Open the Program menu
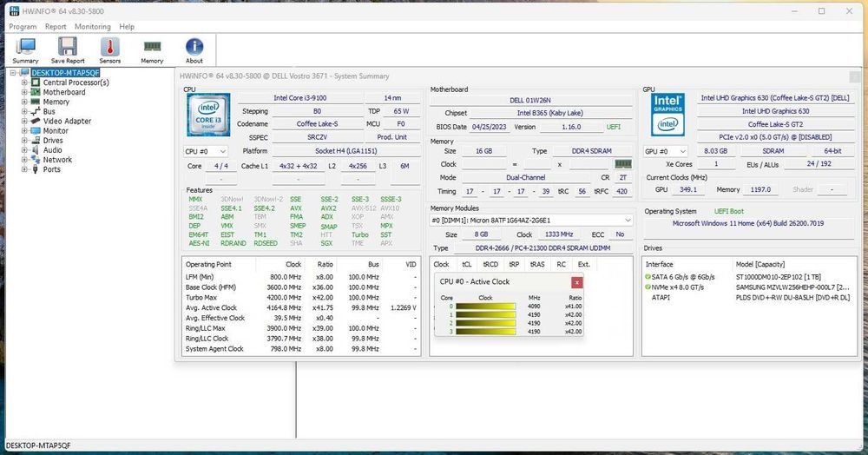This screenshot has height=455, width=868. click(x=23, y=27)
